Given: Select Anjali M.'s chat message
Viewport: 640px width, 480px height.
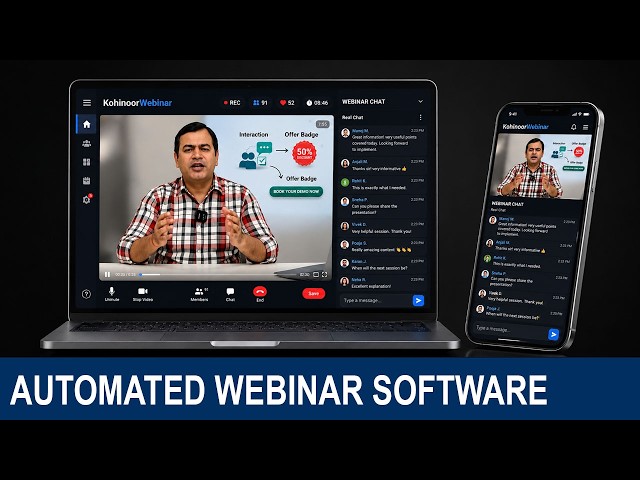Looking at the screenshot, I should coord(383,165).
